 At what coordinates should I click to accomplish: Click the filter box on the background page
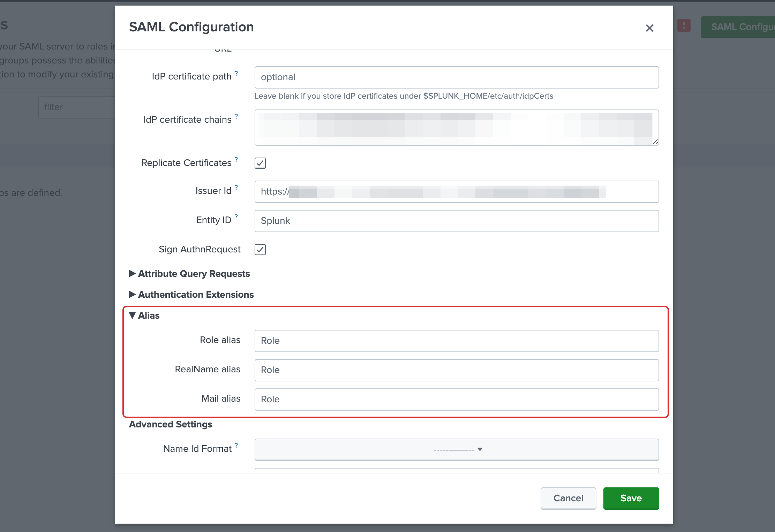pyautogui.click(x=77, y=107)
